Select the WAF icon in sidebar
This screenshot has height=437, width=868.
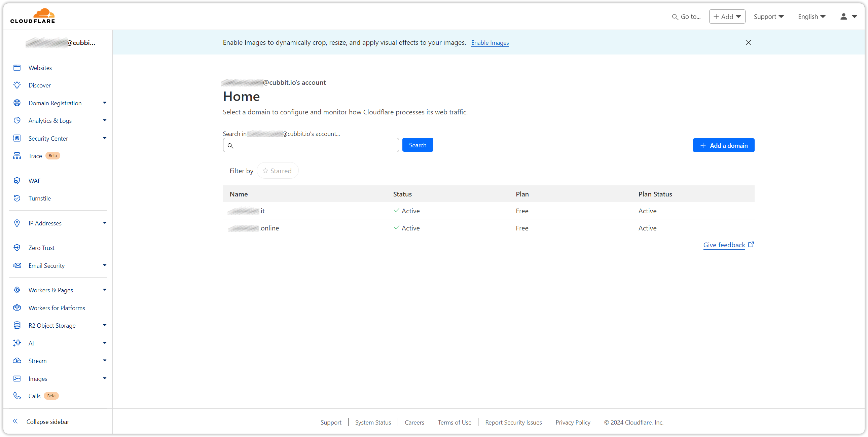[17, 180]
